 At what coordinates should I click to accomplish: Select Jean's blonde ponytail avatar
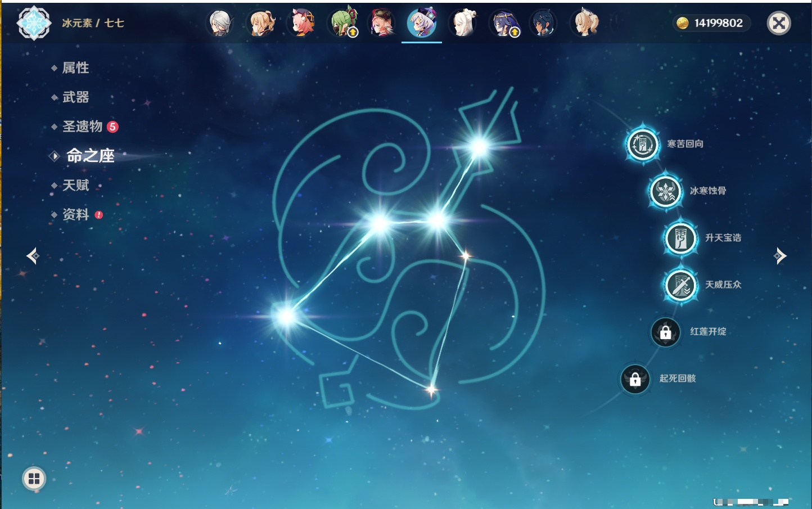[260, 24]
